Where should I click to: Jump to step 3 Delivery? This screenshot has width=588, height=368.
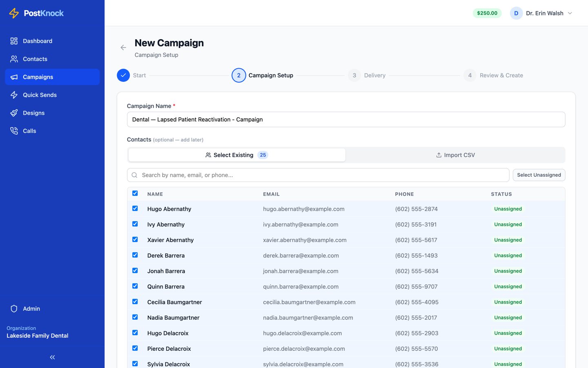(x=354, y=75)
